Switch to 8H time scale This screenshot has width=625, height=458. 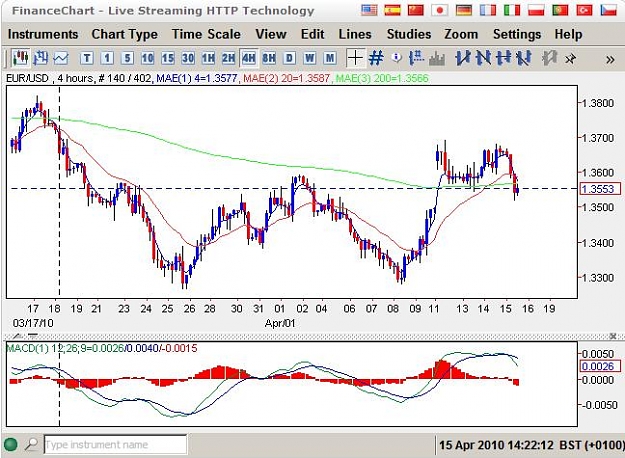(x=269, y=59)
